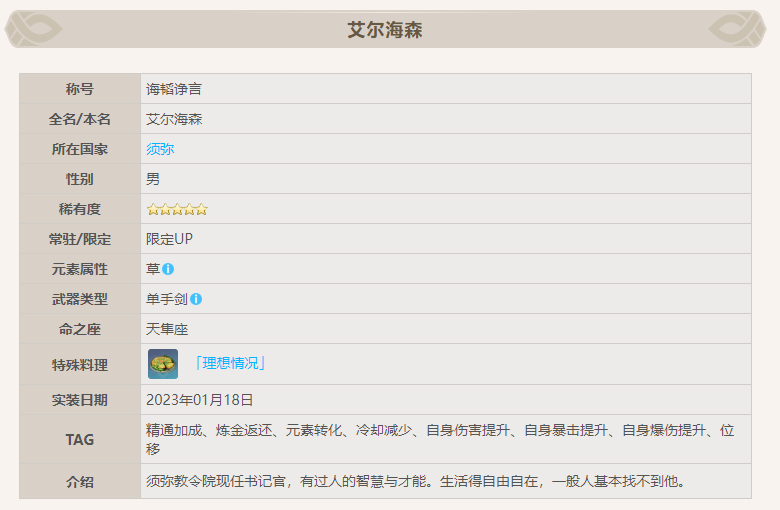The height and width of the screenshot is (510, 780).
Task: Click the first rarity star
Action: pos(153,209)
